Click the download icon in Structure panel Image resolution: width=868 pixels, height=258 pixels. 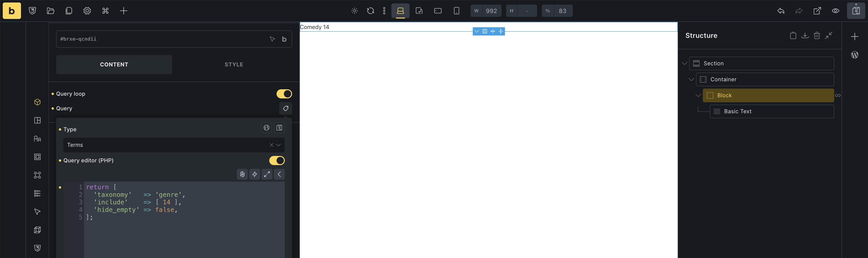[805, 35]
